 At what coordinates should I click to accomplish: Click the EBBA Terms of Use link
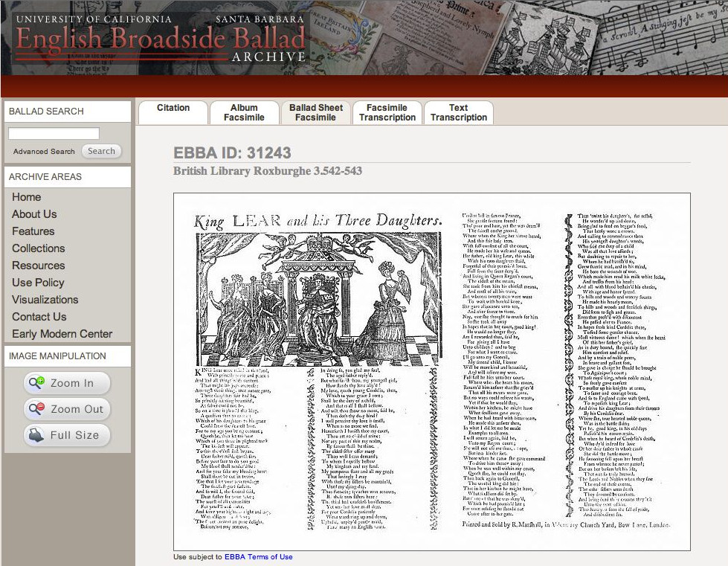(x=259, y=557)
